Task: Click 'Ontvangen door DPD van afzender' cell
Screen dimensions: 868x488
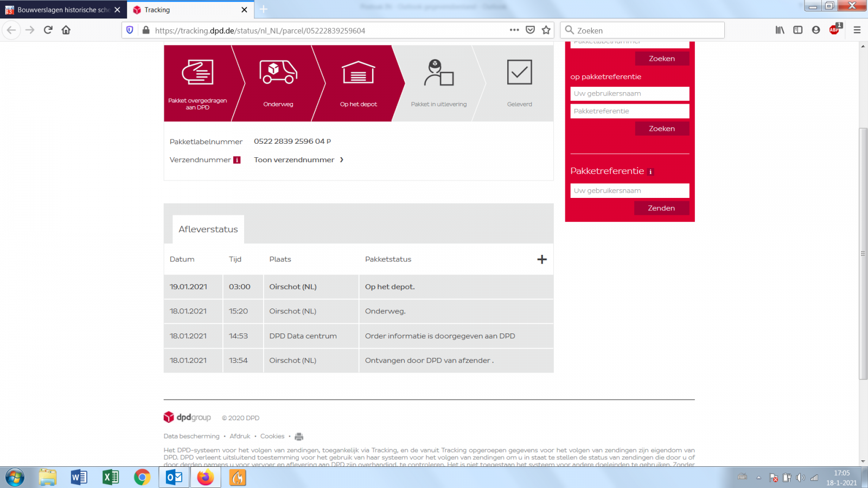Action: pyautogui.click(x=456, y=361)
